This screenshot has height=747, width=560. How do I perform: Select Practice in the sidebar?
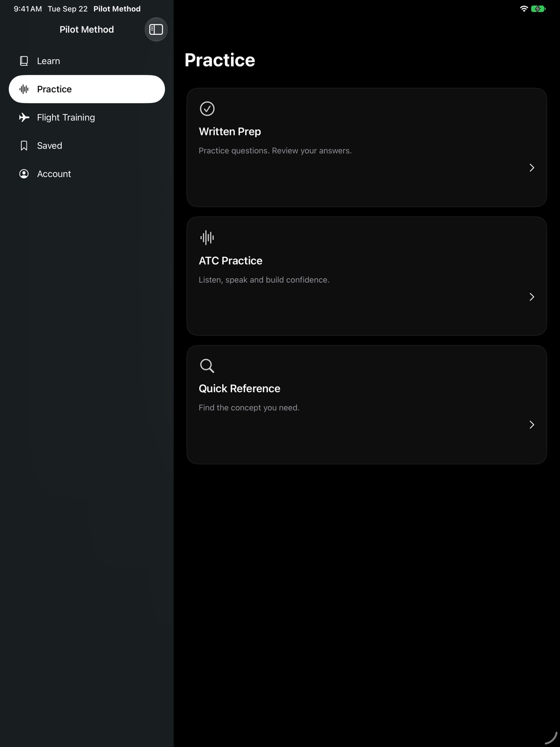(87, 89)
